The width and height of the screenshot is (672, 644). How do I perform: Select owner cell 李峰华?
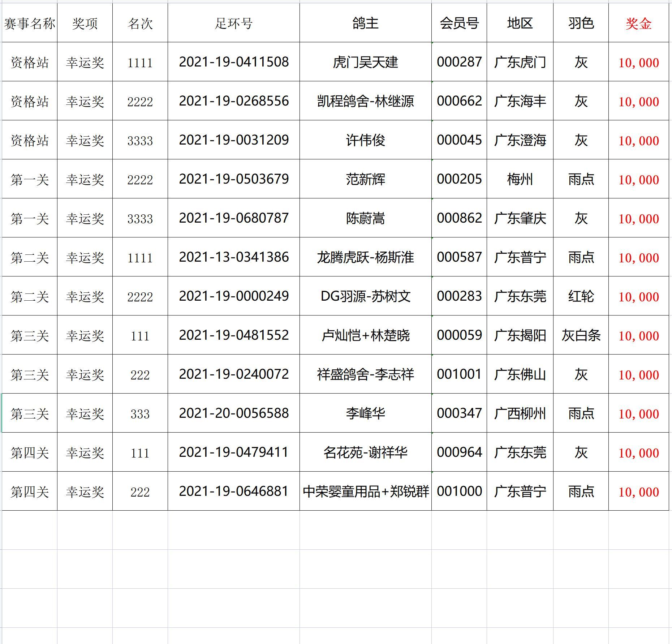point(366,413)
